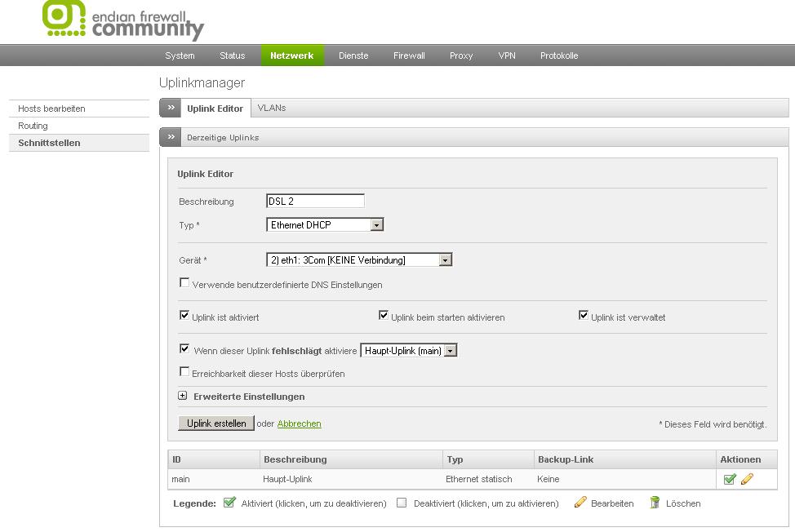This screenshot has width=795, height=532.
Task: Click the arrow icon beside Derzeitige Uplinks
Action: (170, 137)
